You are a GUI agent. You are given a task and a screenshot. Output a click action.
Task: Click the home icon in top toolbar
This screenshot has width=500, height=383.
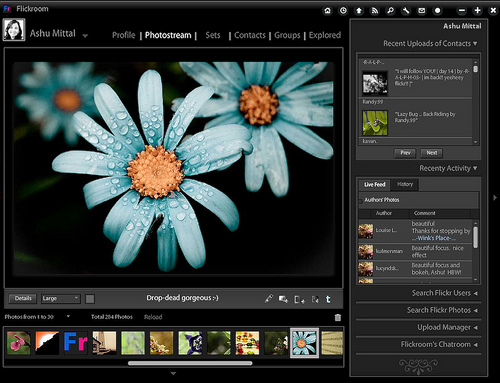point(328,11)
